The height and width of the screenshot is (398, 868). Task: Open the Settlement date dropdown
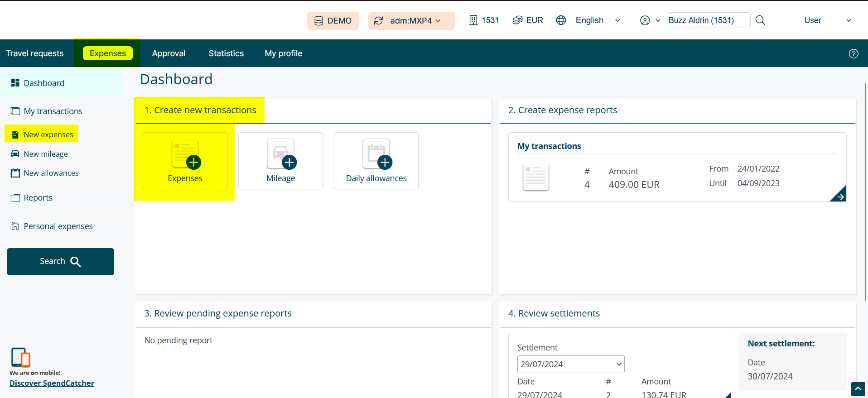pyautogui.click(x=570, y=364)
